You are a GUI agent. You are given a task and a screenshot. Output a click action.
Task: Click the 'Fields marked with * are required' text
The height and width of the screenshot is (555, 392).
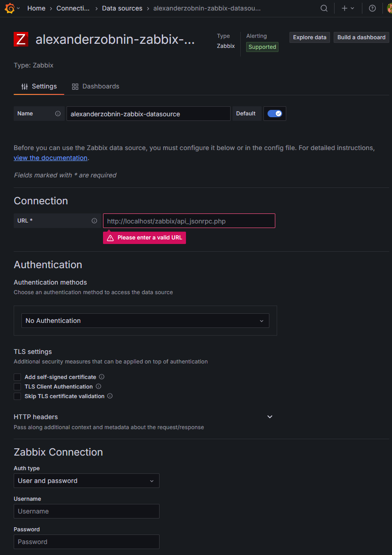click(x=65, y=175)
